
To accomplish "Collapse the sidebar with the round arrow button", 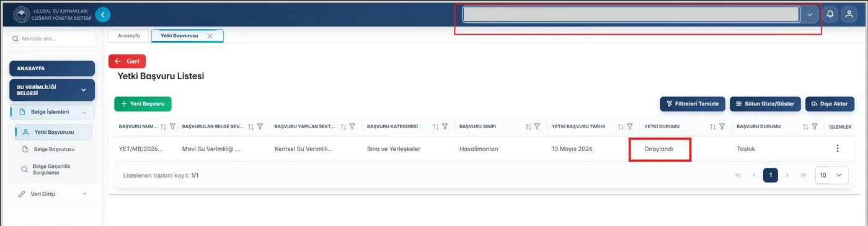I will click(102, 14).
